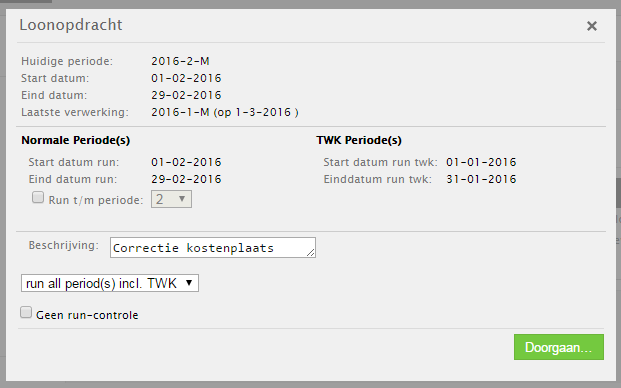This screenshot has height=388, width=621.
Task: Grab the resize handle of Beschrijving textarea
Action: click(x=311, y=253)
